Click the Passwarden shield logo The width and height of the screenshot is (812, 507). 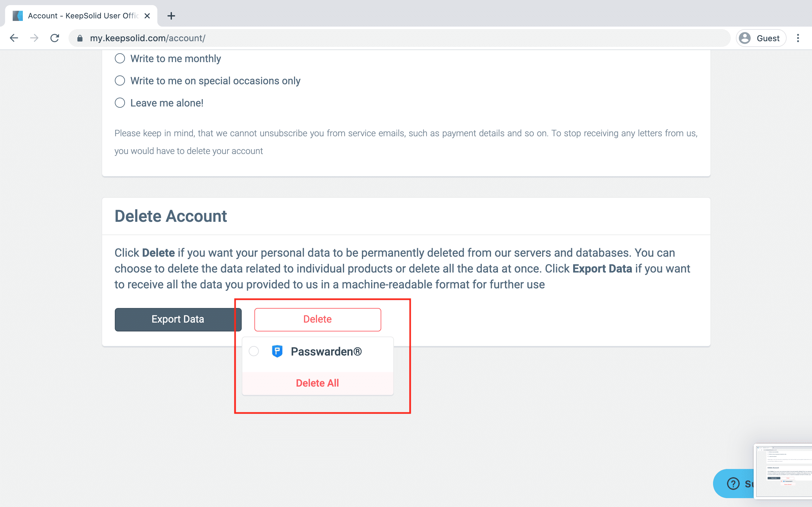click(x=277, y=351)
